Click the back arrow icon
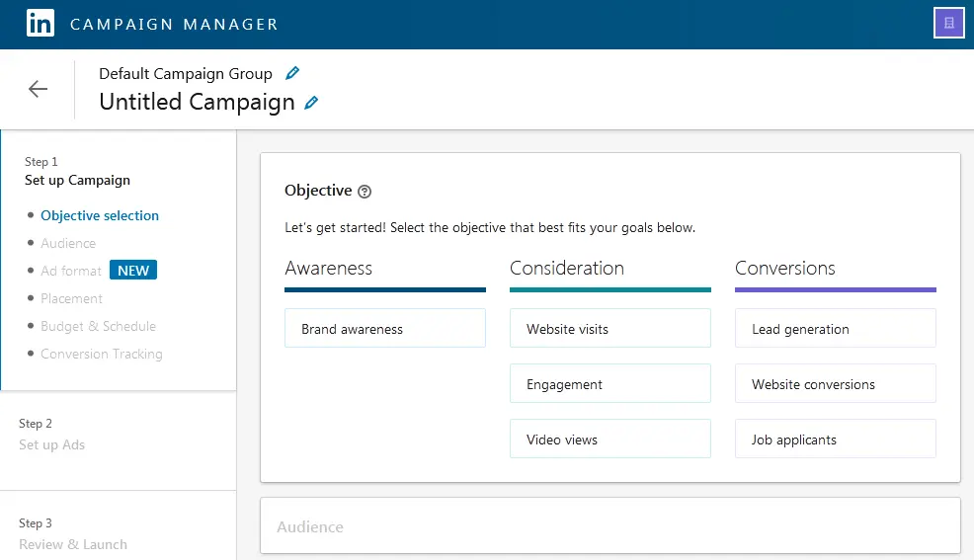974x560 pixels. click(38, 89)
